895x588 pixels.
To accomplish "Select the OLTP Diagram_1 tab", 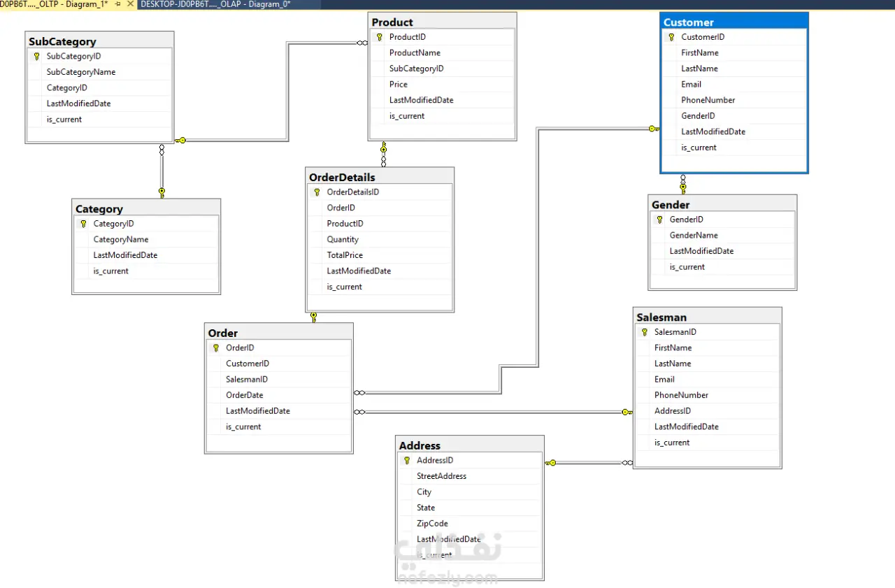I will (x=54, y=4).
